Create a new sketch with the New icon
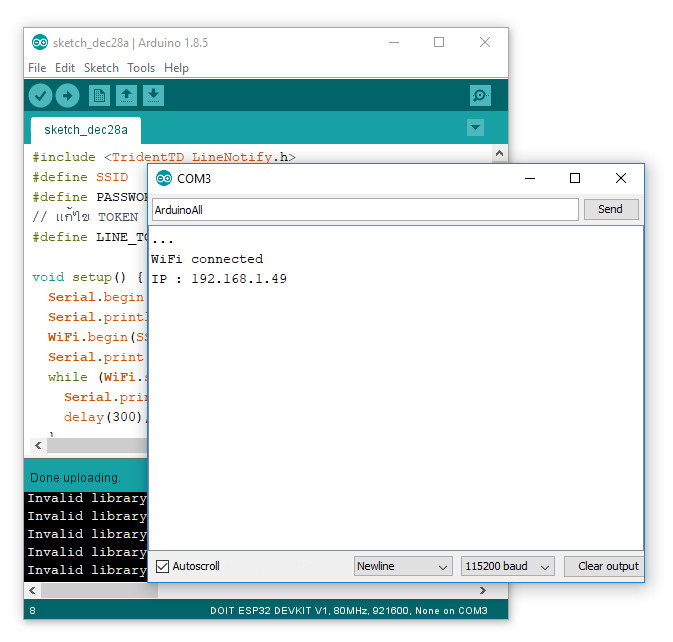Screen dimensions: 673x642 coord(99,95)
